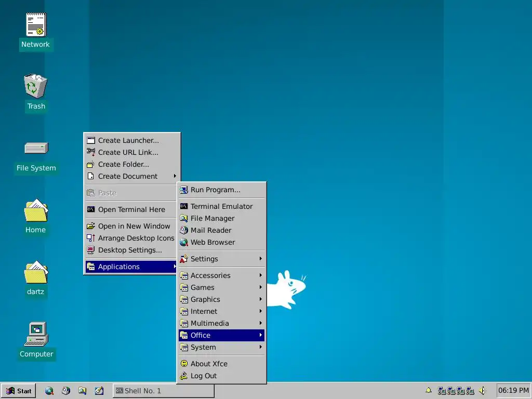This screenshot has height=399, width=532.
Task: Select the File System drive icon
Action: click(37, 148)
